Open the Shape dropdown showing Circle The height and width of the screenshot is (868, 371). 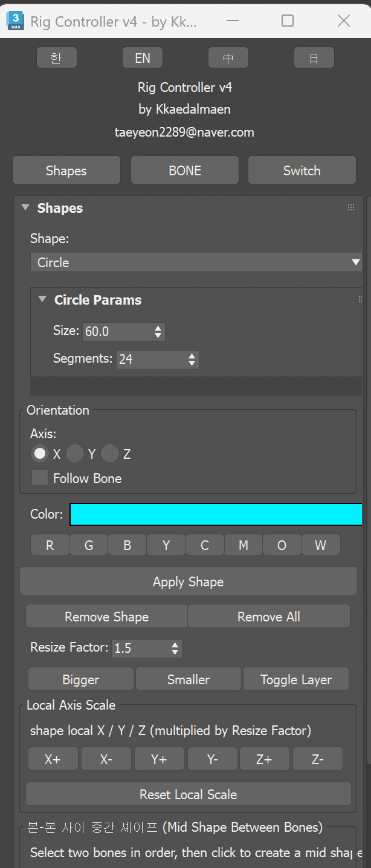196,262
